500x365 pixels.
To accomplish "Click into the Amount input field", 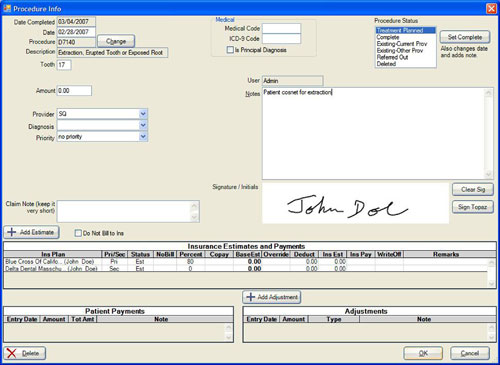I will [x=74, y=91].
